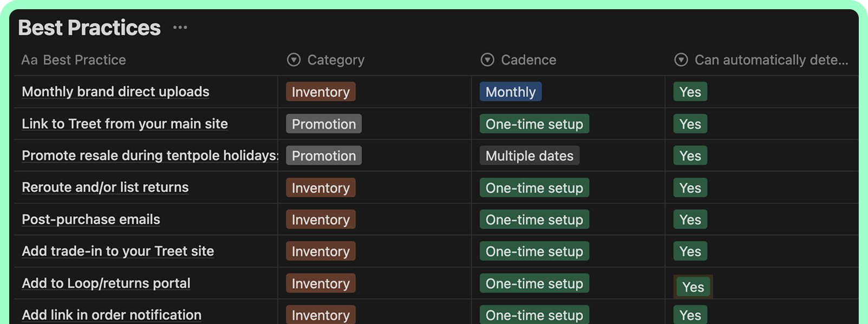Open Link to Treet from your main site
Screen dimensions: 868x324
coord(125,124)
